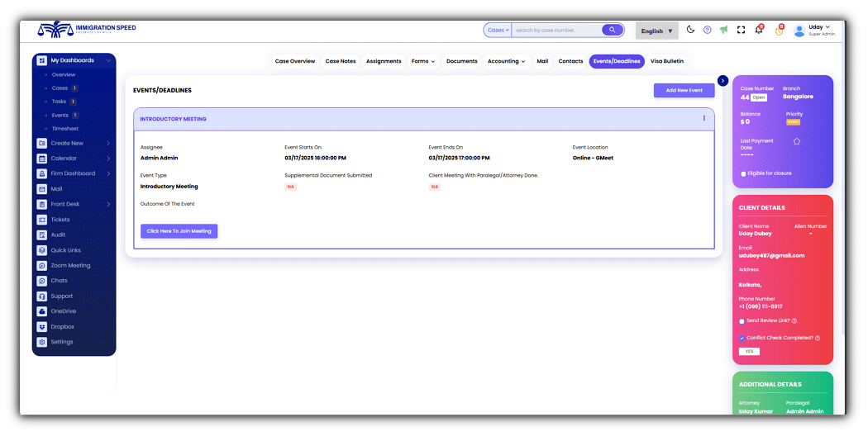The image size is (868, 436).
Task: Switch to the Case Notes tab
Action: coord(341,61)
